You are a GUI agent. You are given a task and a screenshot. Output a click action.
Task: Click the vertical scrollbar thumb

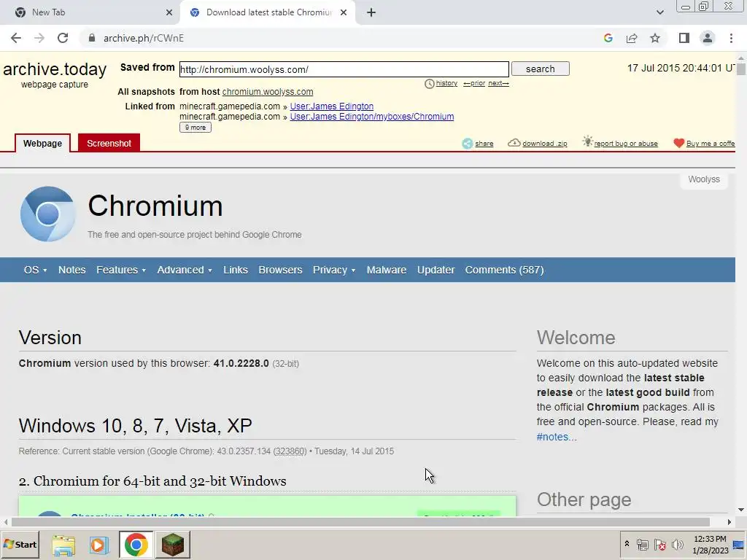[x=741, y=69]
